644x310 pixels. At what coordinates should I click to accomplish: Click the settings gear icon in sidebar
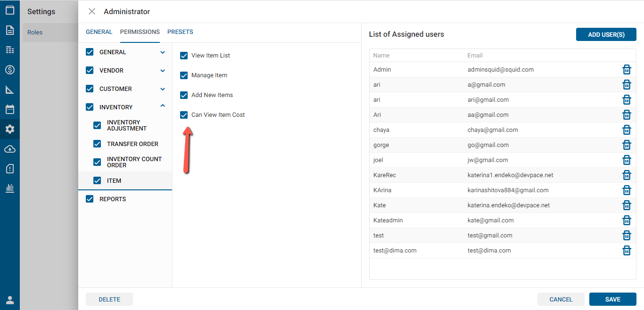pos(10,129)
